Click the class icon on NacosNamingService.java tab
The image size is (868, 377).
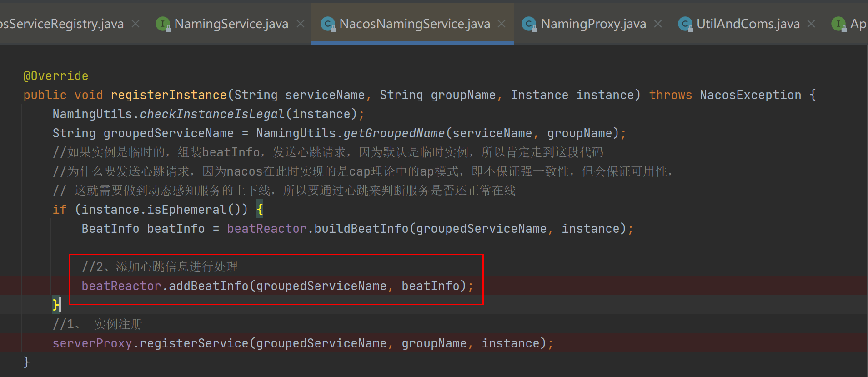328,24
